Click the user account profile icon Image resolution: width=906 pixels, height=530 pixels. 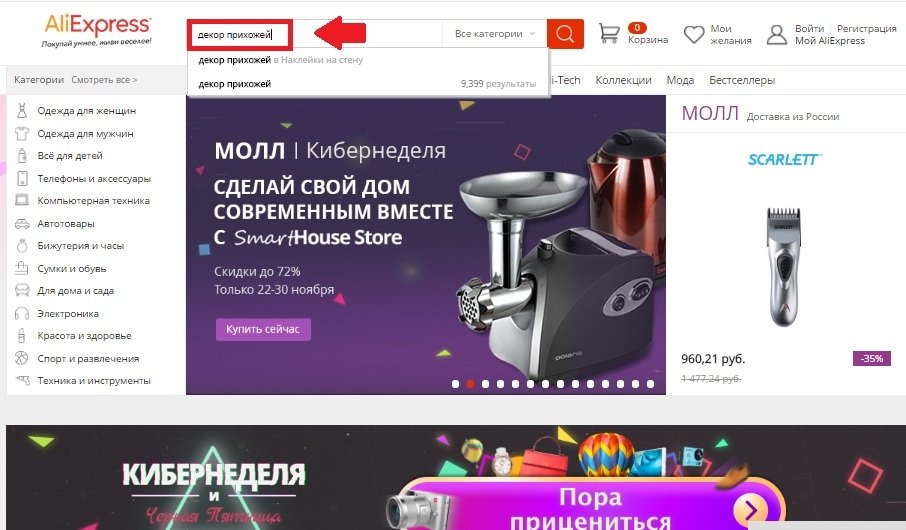[777, 35]
